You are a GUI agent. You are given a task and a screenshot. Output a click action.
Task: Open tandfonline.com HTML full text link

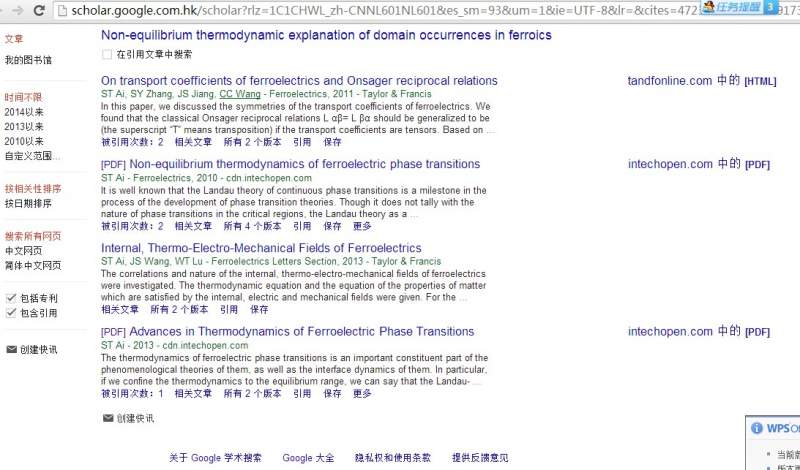(x=702, y=81)
